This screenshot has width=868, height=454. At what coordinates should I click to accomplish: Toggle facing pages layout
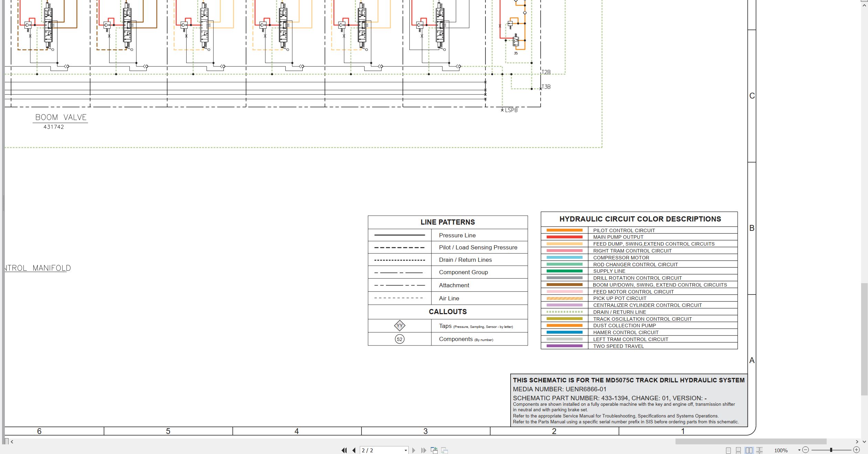point(749,450)
